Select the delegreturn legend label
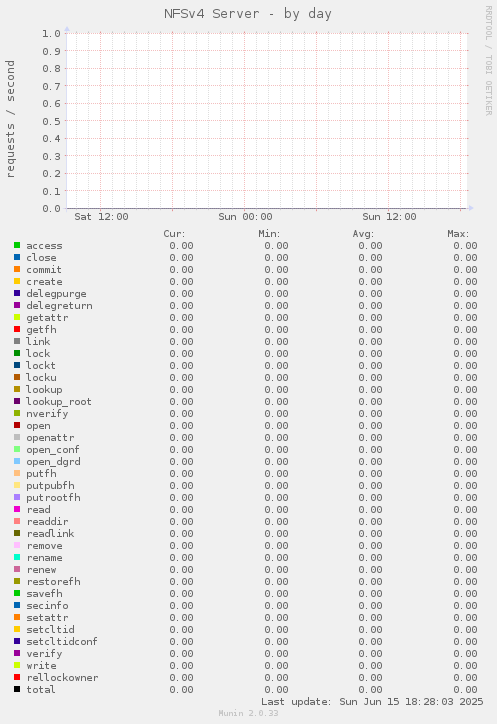 (x=59, y=306)
